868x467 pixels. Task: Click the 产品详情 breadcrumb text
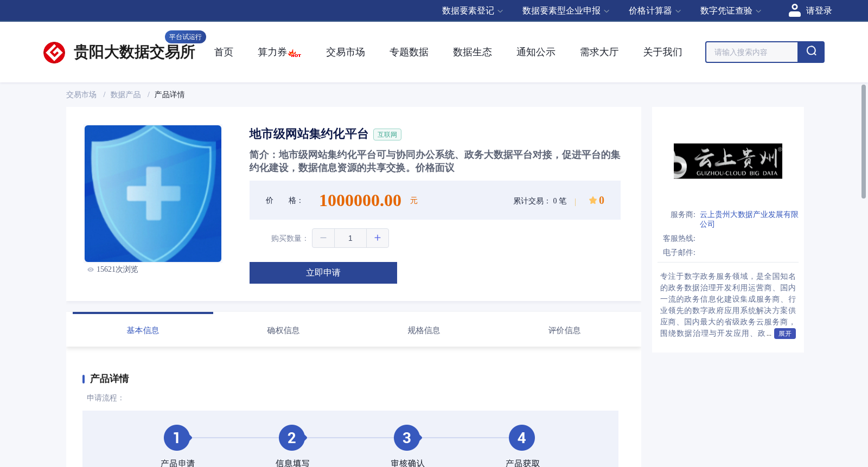[x=169, y=94]
